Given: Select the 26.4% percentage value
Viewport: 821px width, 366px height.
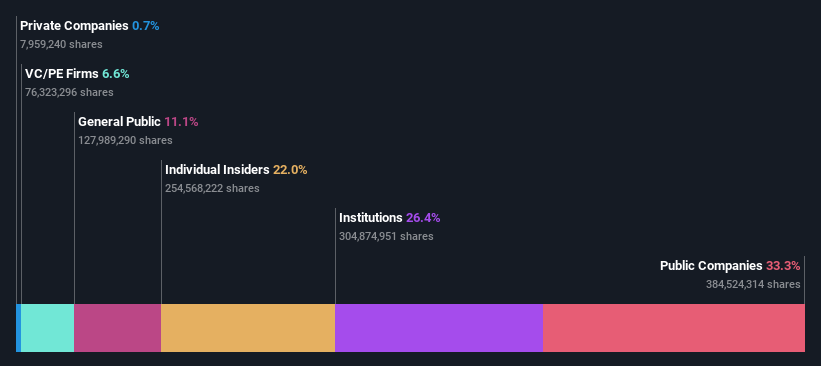Looking at the screenshot, I should tap(423, 218).
